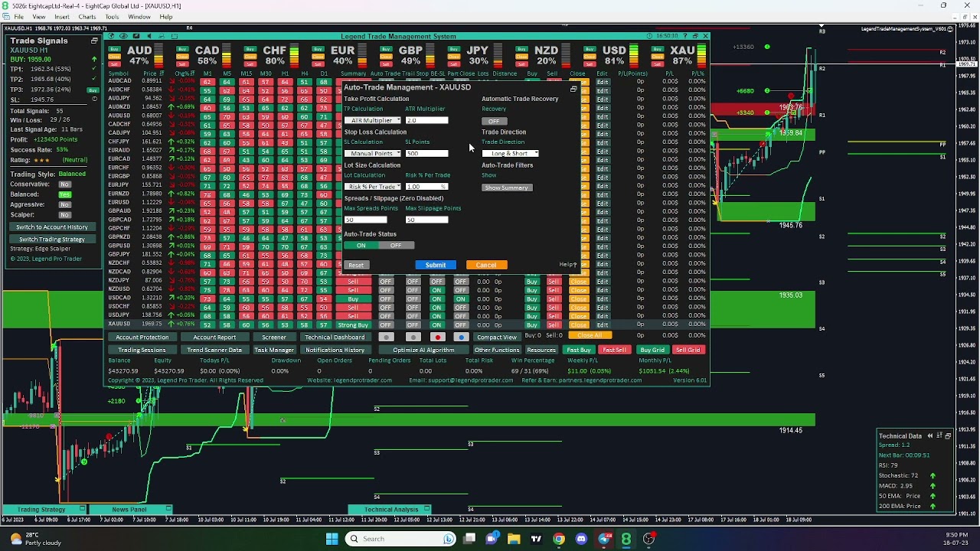Open the green EightCap app in the taskbar
980x551 pixels.
[x=626, y=539]
